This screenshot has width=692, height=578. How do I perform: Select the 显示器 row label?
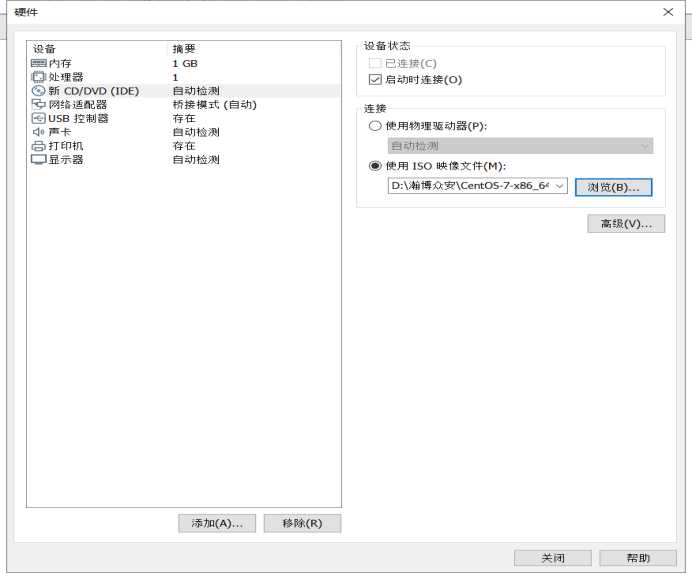pyautogui.click(x=66, y=160)
